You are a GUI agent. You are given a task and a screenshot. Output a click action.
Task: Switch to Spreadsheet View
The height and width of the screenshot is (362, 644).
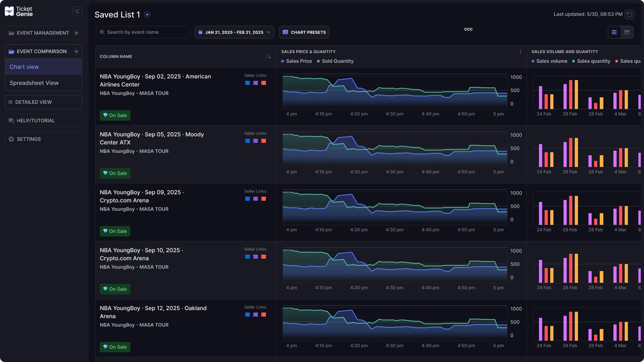tap(34, 83)
